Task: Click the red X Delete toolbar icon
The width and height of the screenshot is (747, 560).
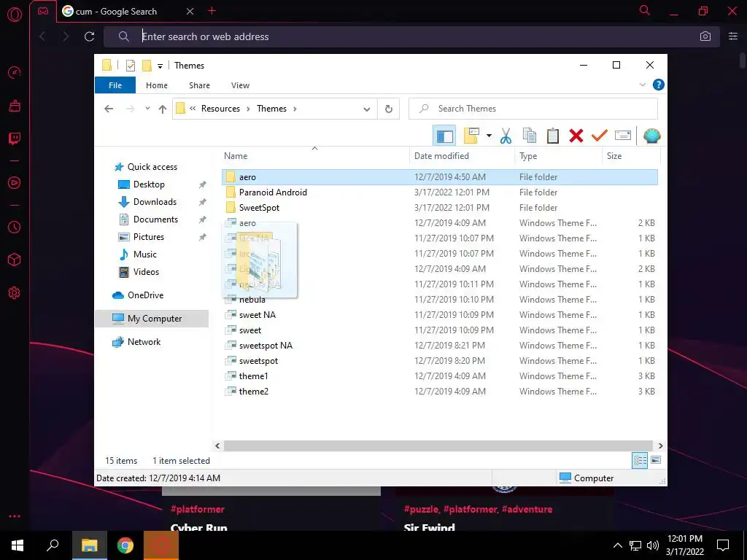Action: tap(576, 136)
